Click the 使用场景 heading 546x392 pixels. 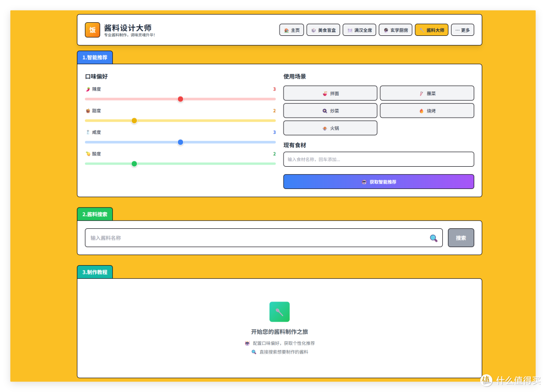pos(295,76)
